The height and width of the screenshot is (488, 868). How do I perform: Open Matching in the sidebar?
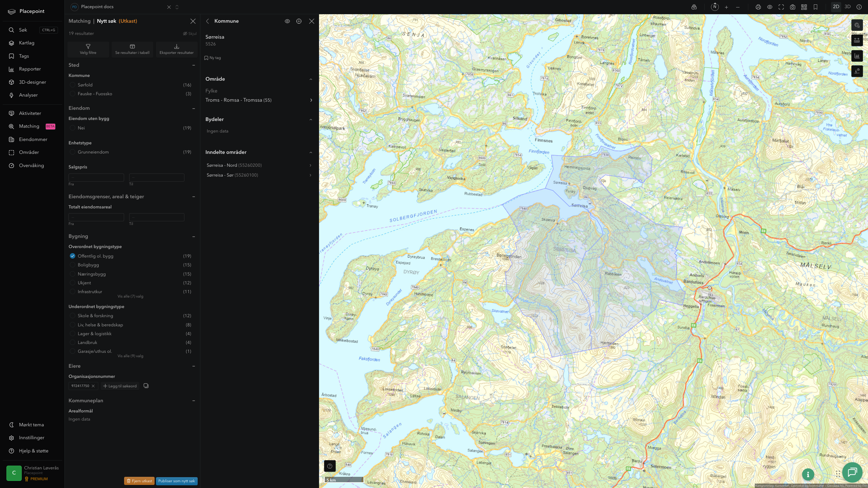click(x=29, y=126)
